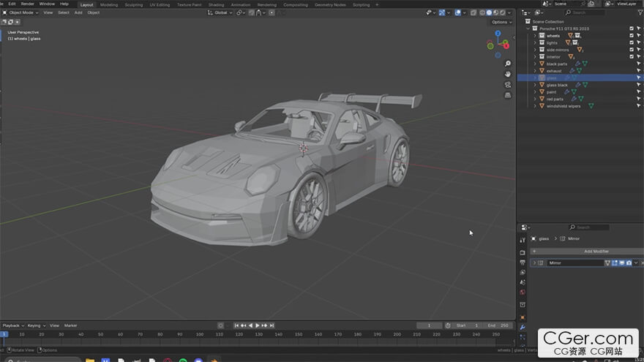Image resolution: width=644 pixels, height=362 pixels.
Task: Uncheck the interior collection checkbox
Action: [x=632, y=56]
